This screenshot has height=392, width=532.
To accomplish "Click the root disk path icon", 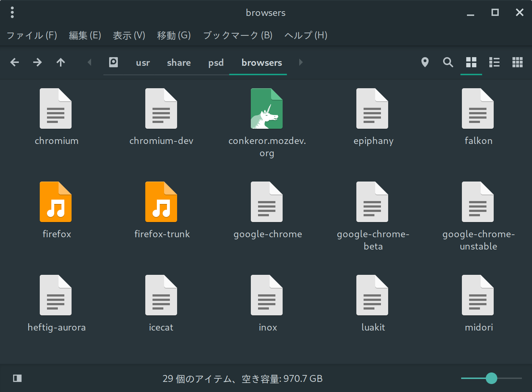I will point(113,62).
